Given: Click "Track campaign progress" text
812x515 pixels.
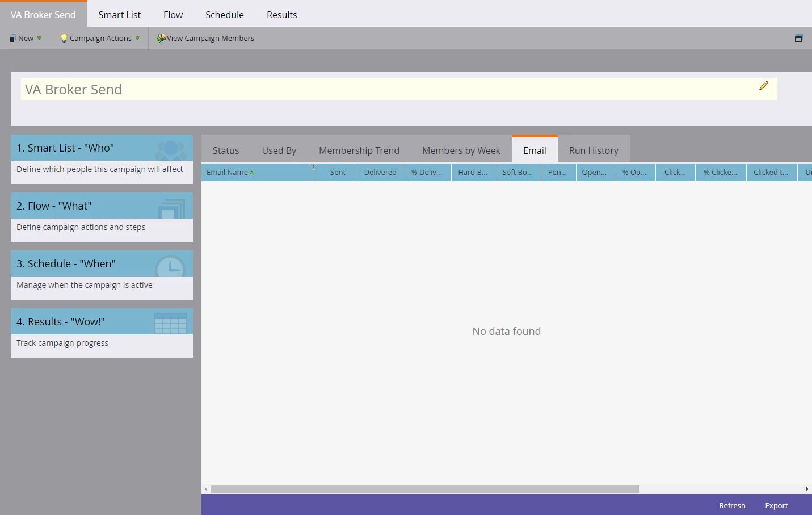Looking at the screenshot, I should (62, 343).
